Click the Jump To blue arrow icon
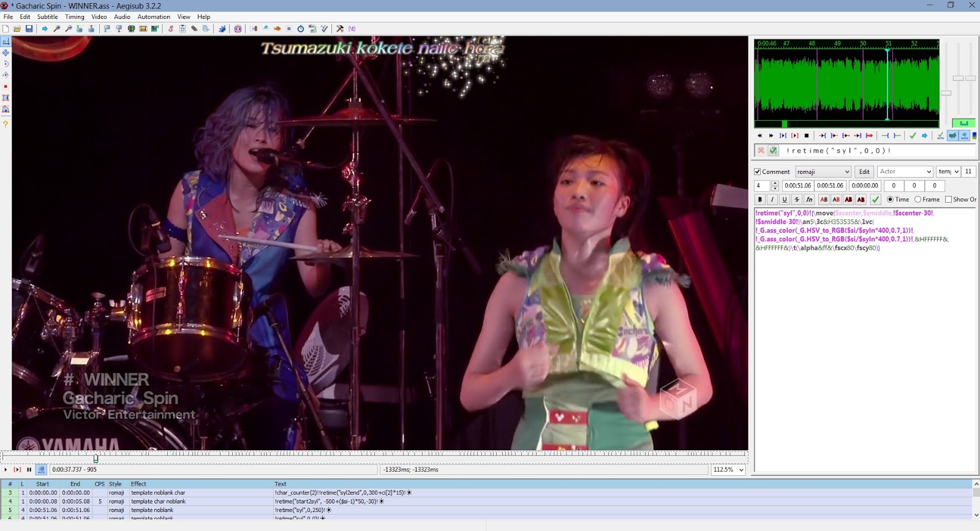This screenshot has height=531, width=980. pos(45,29)
